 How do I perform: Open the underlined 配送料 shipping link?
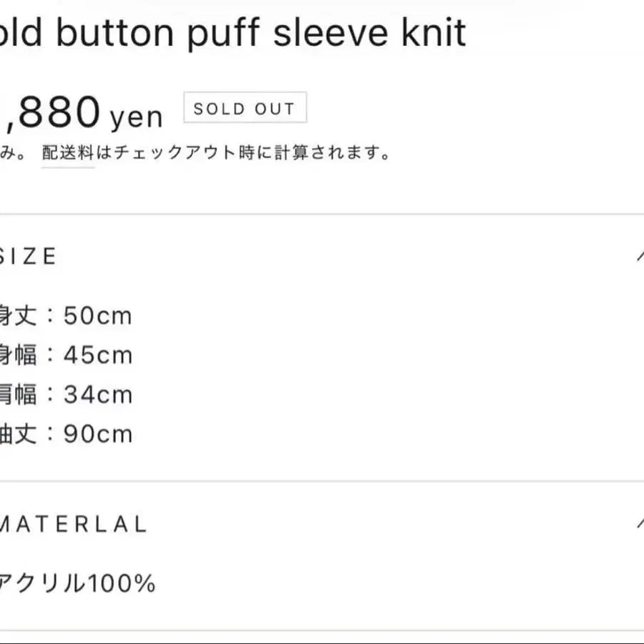68,153
